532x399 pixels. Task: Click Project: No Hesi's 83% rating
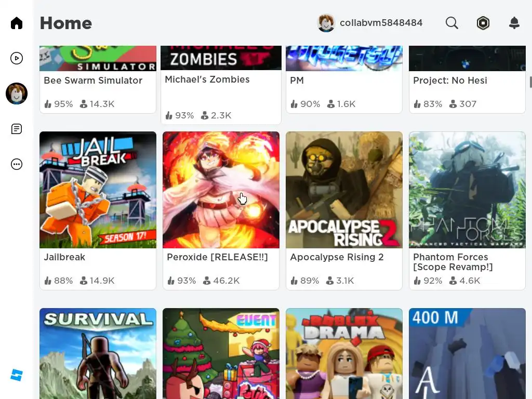(428, 104)
